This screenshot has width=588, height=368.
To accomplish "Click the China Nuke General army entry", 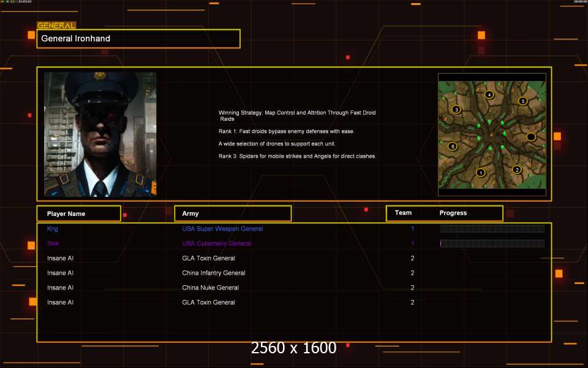I will point(210,288).
